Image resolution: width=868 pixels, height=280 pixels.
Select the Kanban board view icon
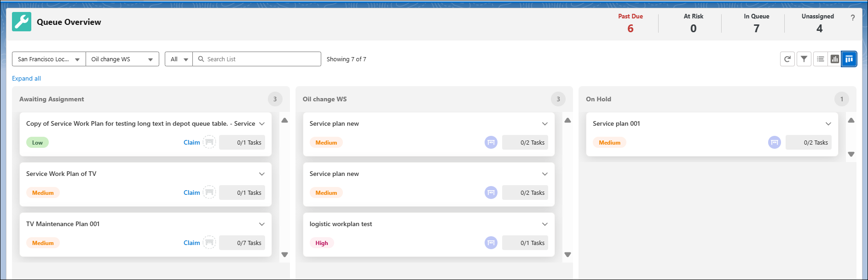[849, 59]
